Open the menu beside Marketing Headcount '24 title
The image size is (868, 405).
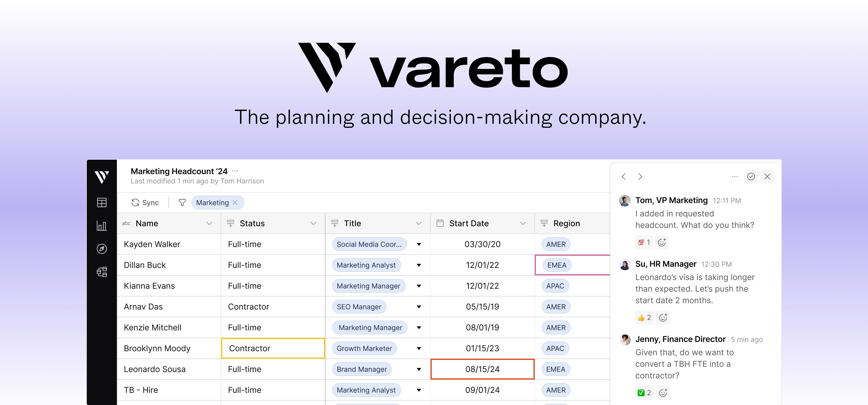click(235, 171)
